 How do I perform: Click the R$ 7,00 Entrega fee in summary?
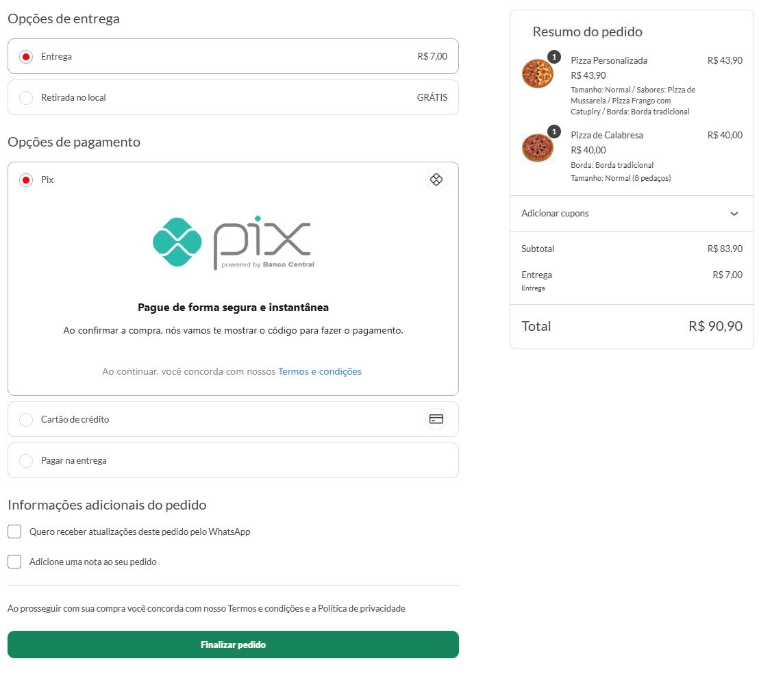[727, 275]
